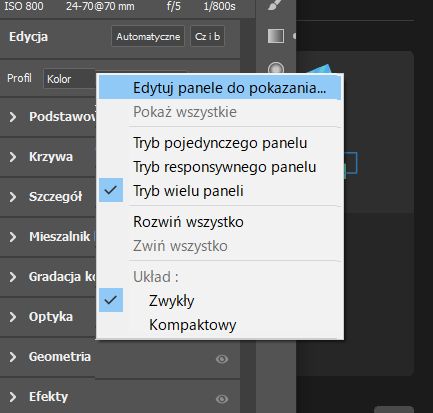
Task: Pick Zwykły layout option
Action: pyautogui.click(x=220, y=301)
